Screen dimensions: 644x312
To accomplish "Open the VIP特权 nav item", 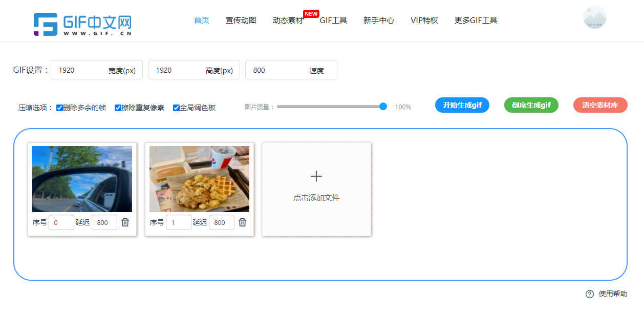I will [424, 20].
